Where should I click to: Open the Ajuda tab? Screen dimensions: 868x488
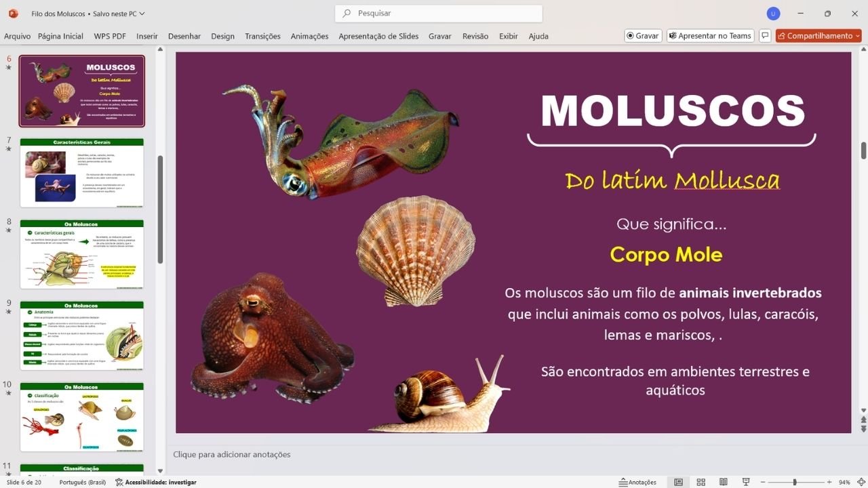pos(538,36)
